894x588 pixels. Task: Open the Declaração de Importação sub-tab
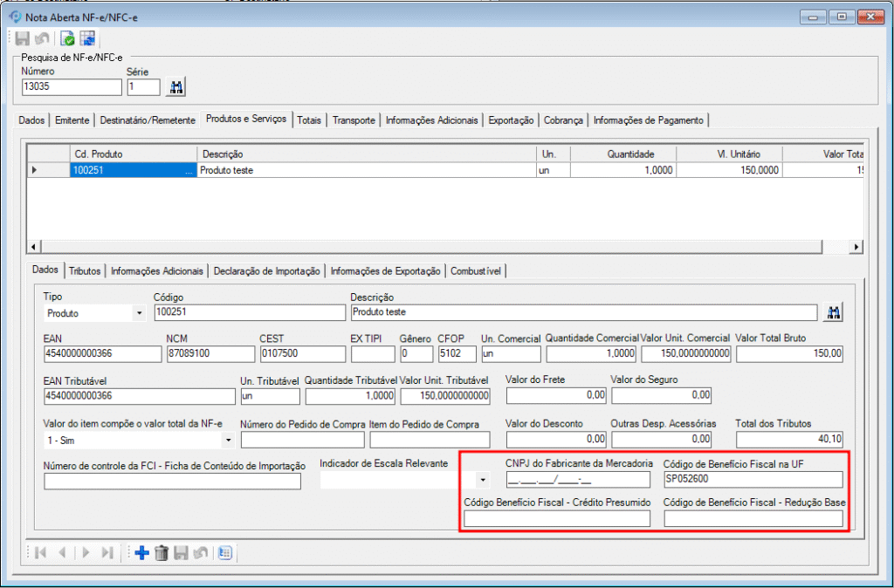click(266, 271)
